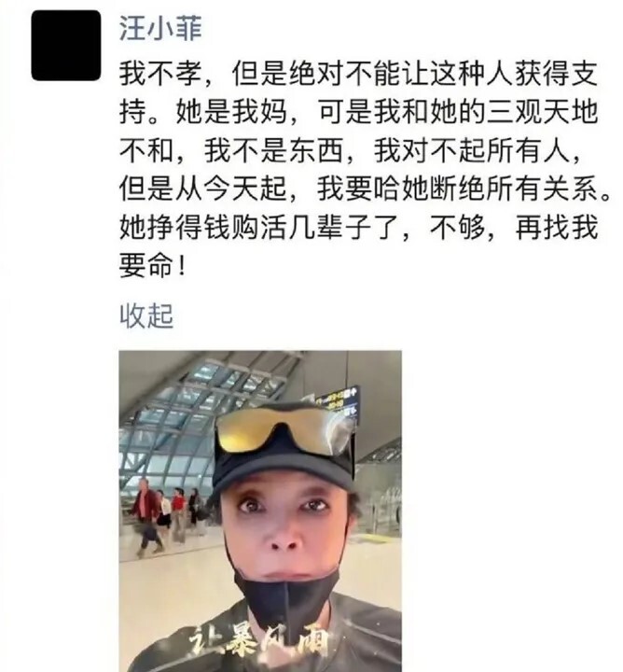Click the woman's eyes in the photo

pos(283,506)
